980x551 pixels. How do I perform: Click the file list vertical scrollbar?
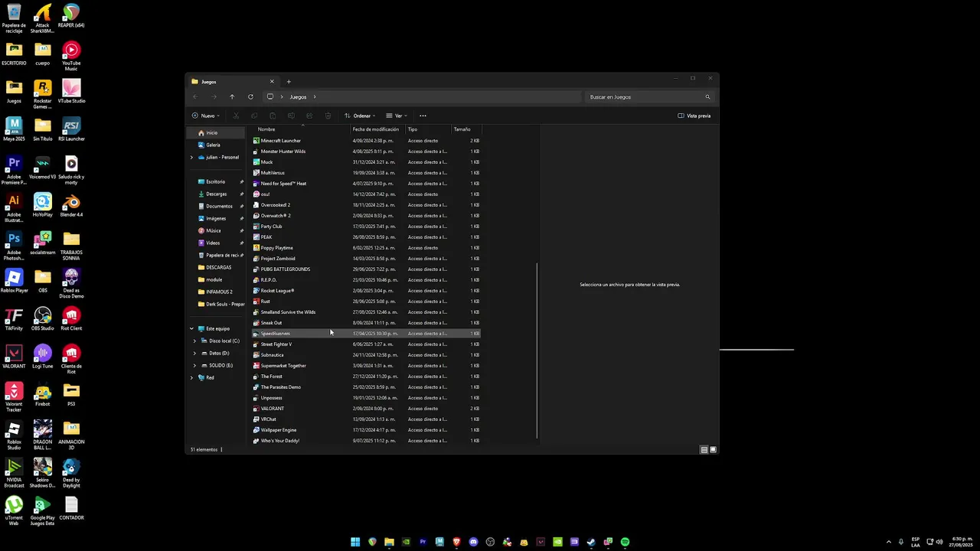[537, 350]
